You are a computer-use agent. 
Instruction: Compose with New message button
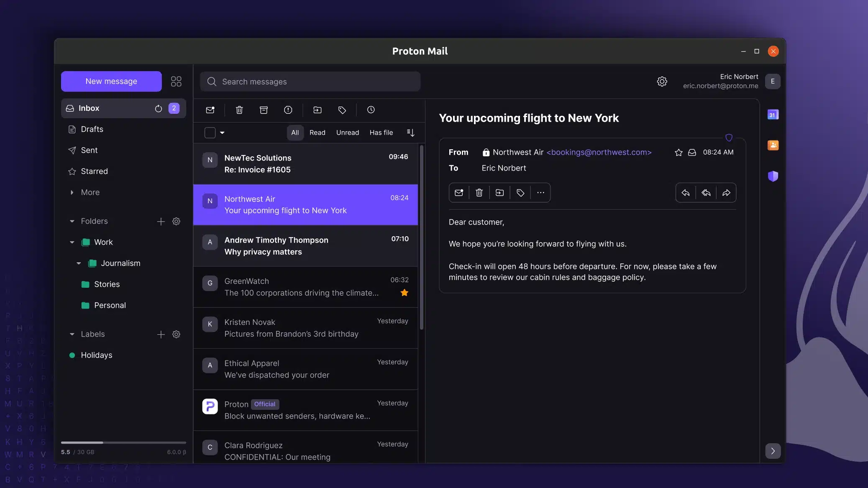(111, 81)
